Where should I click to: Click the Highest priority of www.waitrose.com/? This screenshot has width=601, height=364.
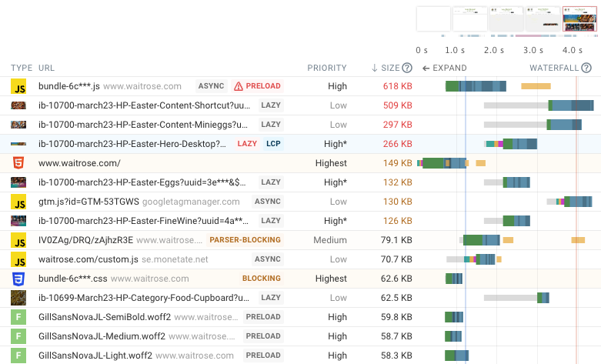[331, 163]
